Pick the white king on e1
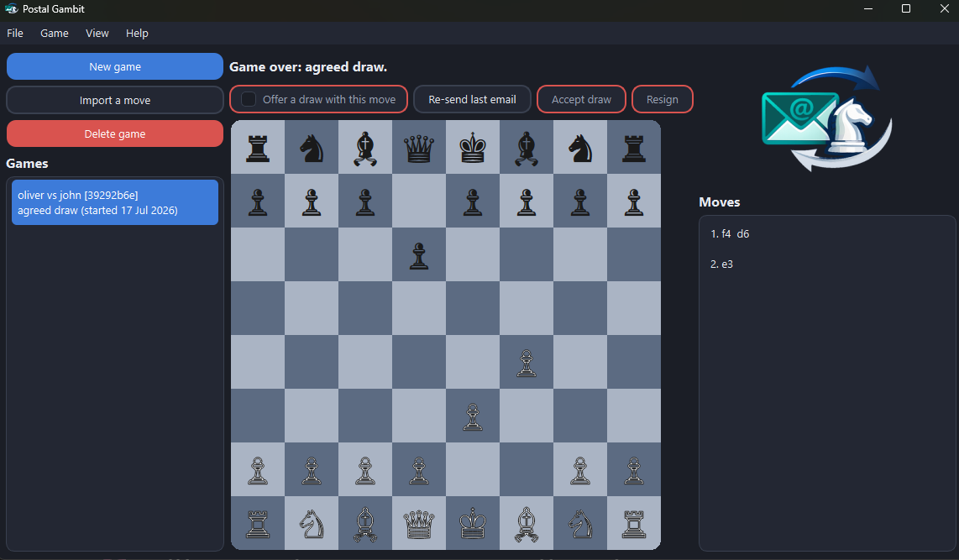 [x=473, y=525]
